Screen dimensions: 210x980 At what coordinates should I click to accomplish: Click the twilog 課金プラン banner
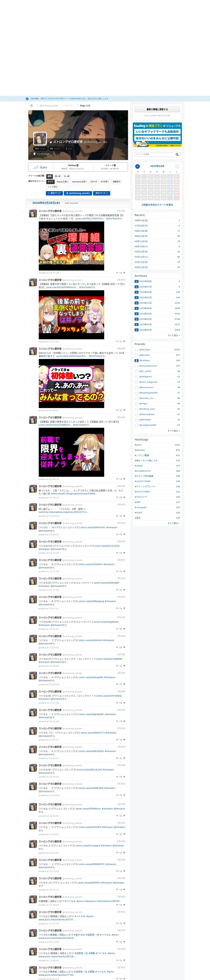click(157, 135)
